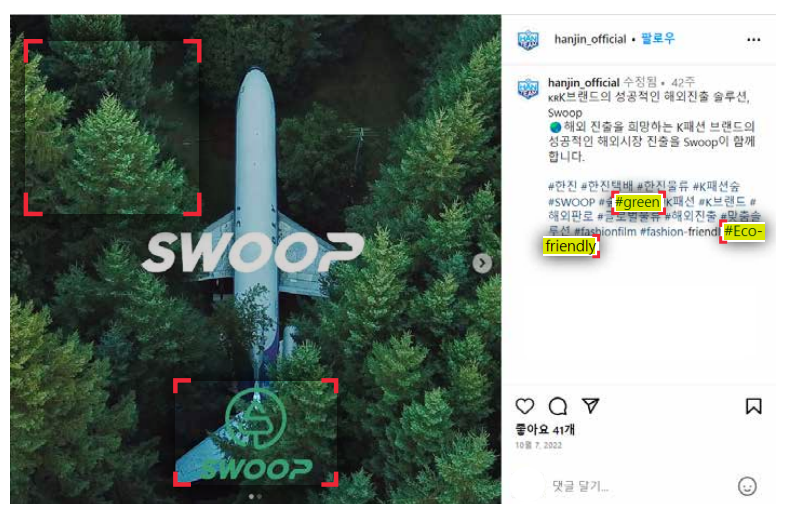Save the post with the bookmark icon
The width and height of the screenshot is (812, 510).
tap(753, 406)
